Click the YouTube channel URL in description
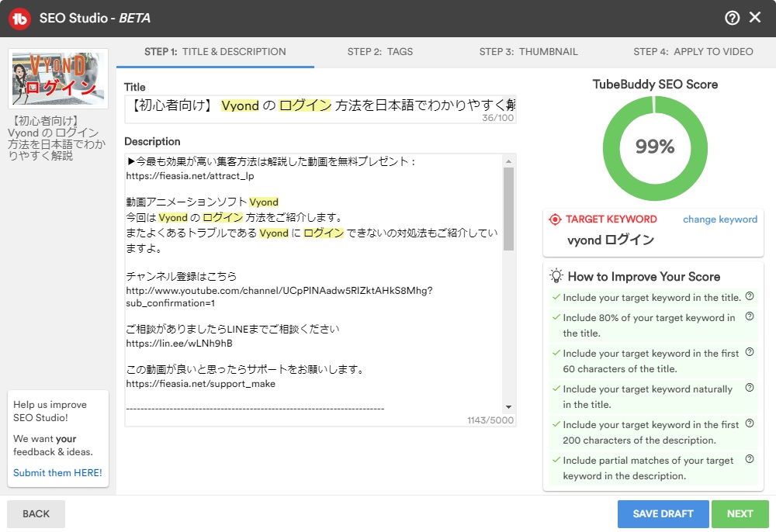The width and height of the screenshot is (776, 532). [x=279, y=297]
